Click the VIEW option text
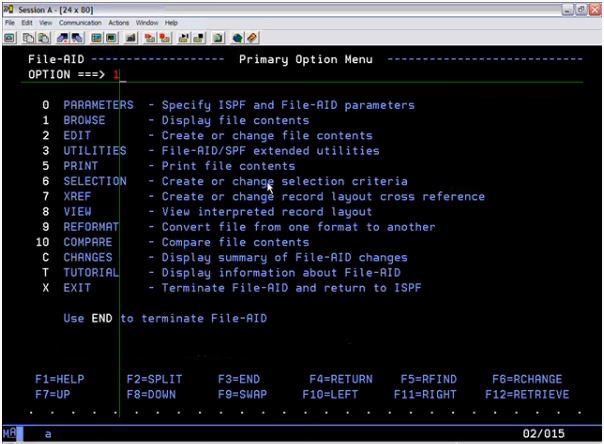 [x=77, y=212]
